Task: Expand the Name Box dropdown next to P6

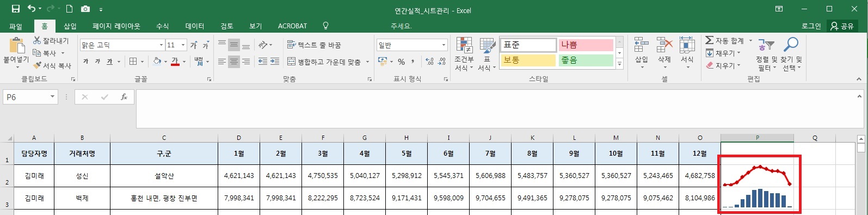Action: coord(53,97)
